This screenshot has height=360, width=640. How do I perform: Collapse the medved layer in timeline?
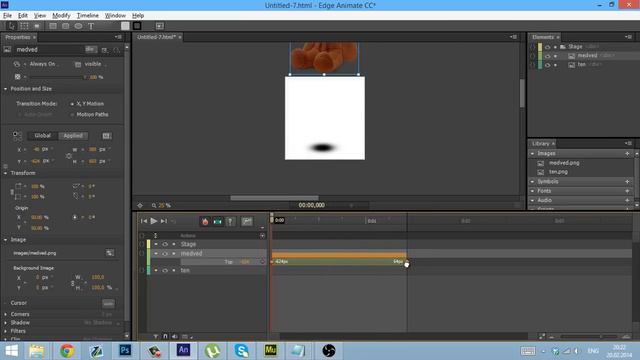click(156, 253)
